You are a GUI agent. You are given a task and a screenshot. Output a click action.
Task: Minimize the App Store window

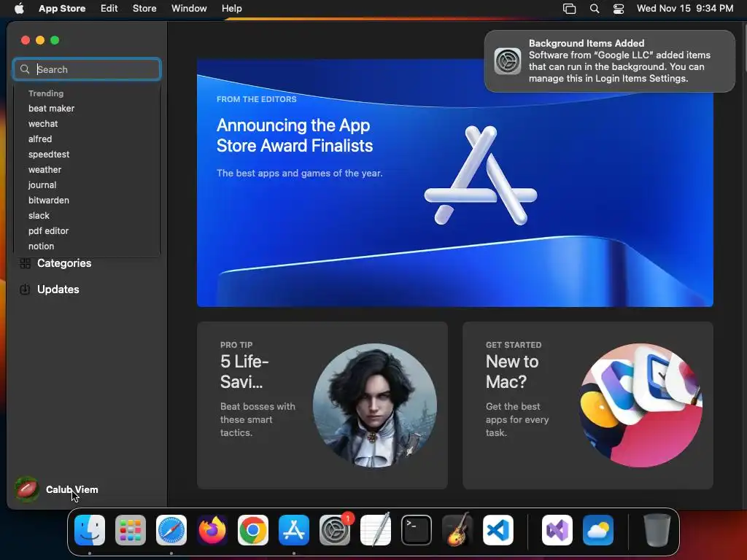(x=41, y=41)
